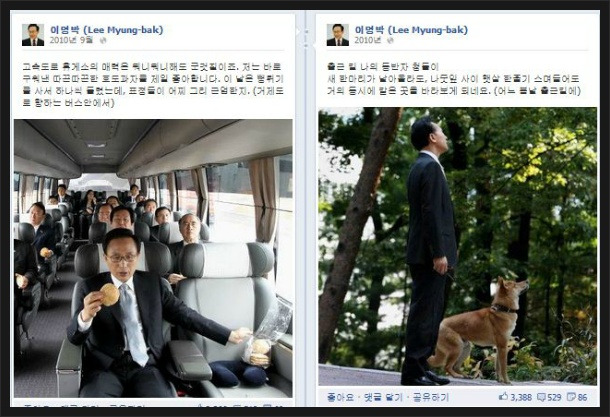This screenshot has height=417, width=610.
Task: Open the 2010년 9월 date link
Action: click(72, 40)
